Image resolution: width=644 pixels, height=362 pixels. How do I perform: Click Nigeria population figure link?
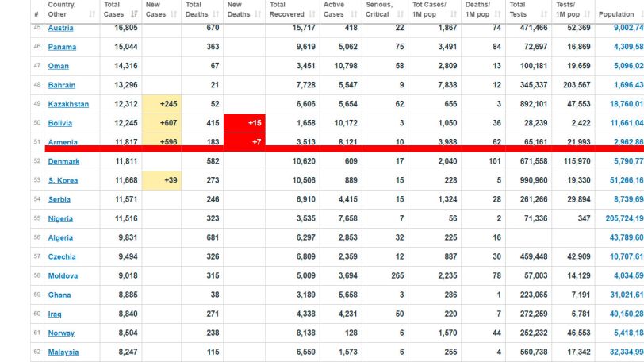(625, 218)
